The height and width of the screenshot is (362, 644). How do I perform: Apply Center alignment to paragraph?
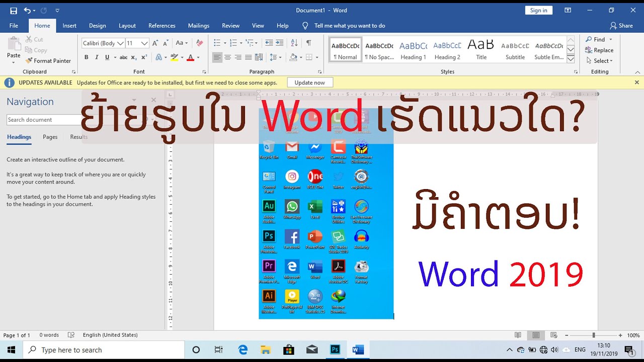coord(228,57)
